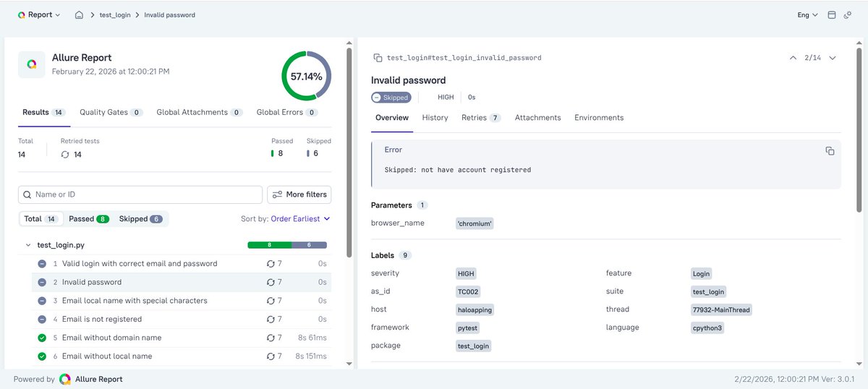Collapse the Labels section
Image resolution: width=868 pixels, height=389 pixels.
point(391,255)
